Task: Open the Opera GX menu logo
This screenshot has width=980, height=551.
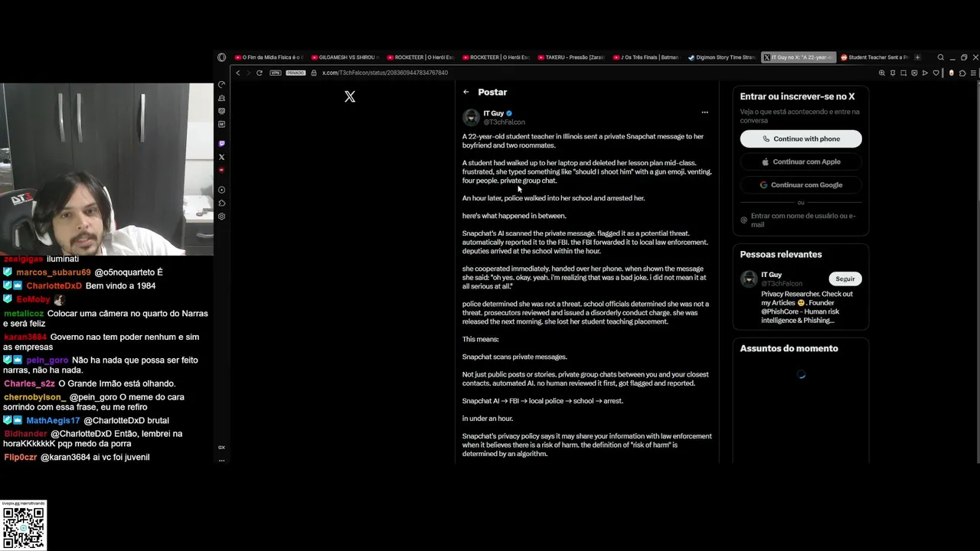Action: pyautogui.click(x=221, y=57)
